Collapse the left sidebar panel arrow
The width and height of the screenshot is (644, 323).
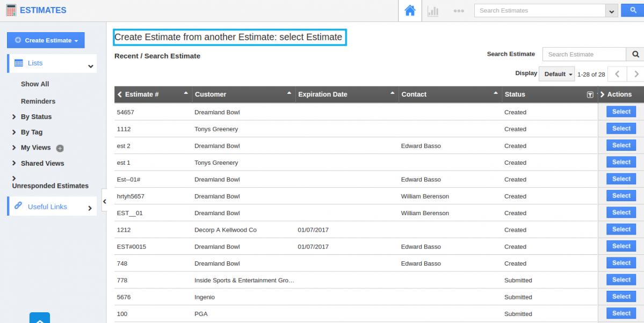tap(104, 201)
